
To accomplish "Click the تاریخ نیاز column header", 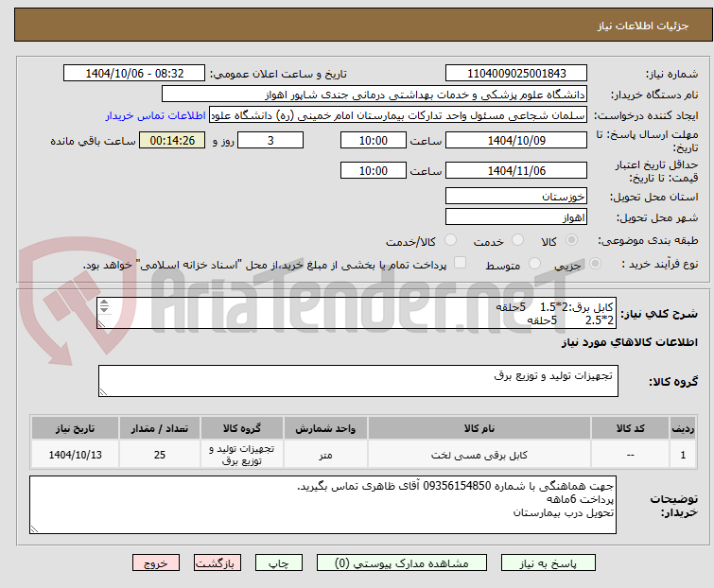I will point(75,428).
